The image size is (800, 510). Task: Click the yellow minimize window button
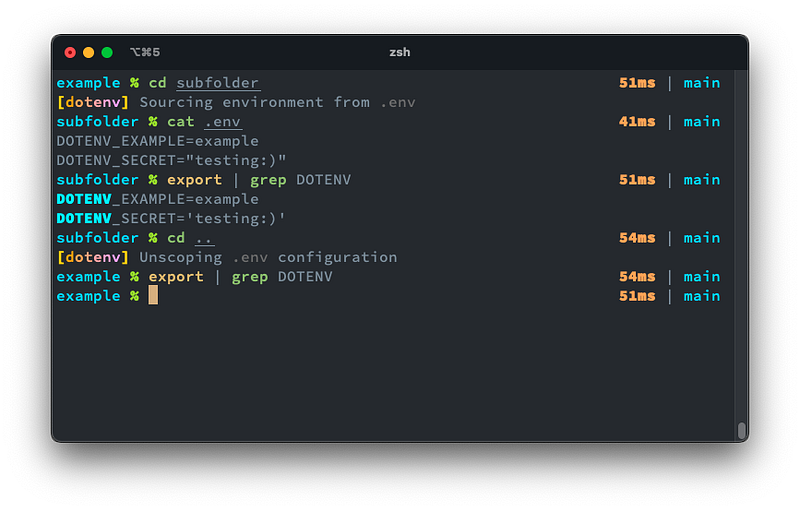click(x=88, y=52)
